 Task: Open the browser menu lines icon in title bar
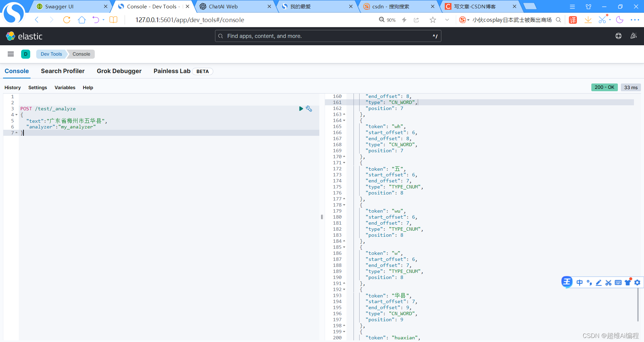[x=572, y=6]
